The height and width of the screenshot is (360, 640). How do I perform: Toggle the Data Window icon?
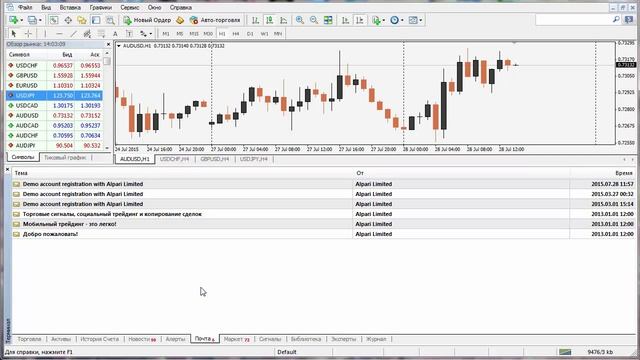tap(68, 20)
